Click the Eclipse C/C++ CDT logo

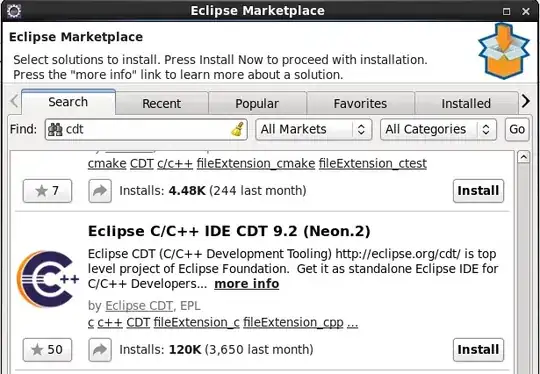coord(48,279)
